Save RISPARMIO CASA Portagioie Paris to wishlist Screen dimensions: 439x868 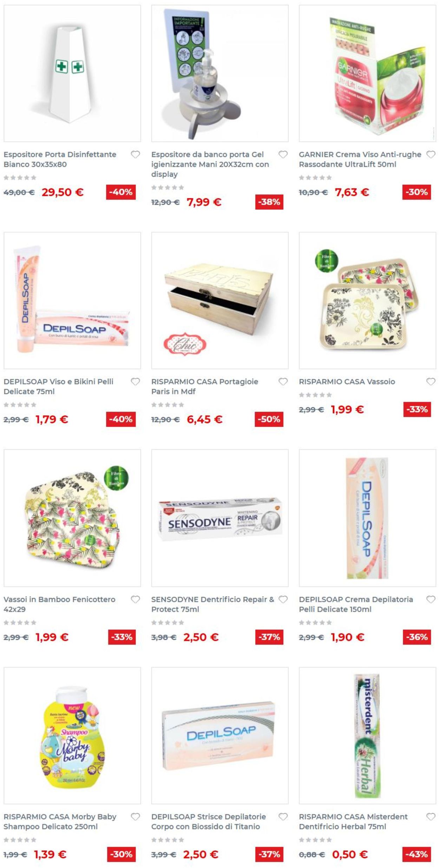[x=283, y=381]
